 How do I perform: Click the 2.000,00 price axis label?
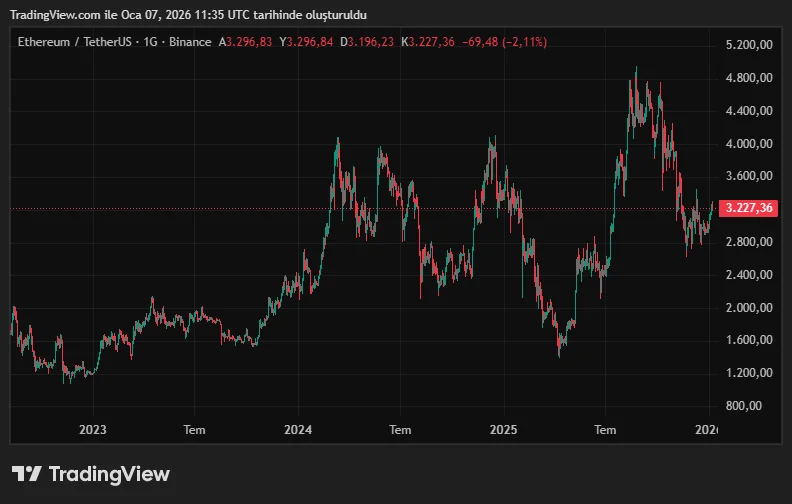pos(749,307)
